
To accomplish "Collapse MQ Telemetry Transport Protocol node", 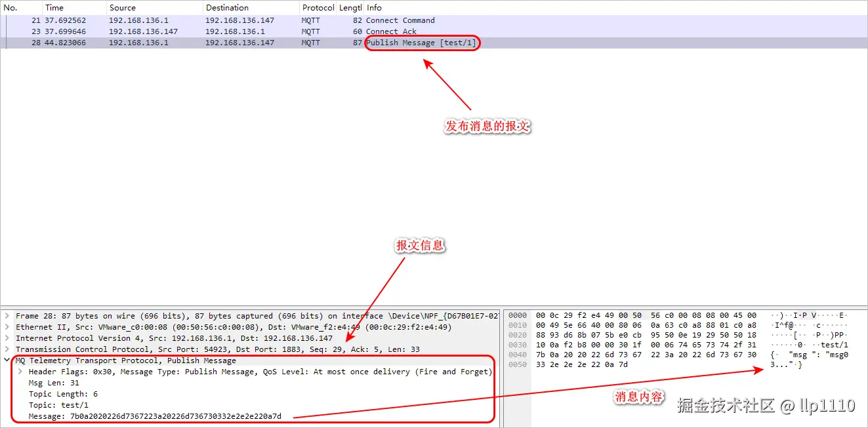I will pyautogui.click(x=7, y=360).
